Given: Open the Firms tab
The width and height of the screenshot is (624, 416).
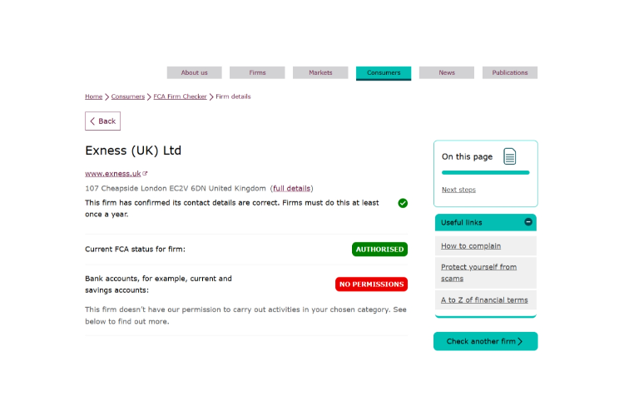Looking at the screenshot, I should [257, 72].
